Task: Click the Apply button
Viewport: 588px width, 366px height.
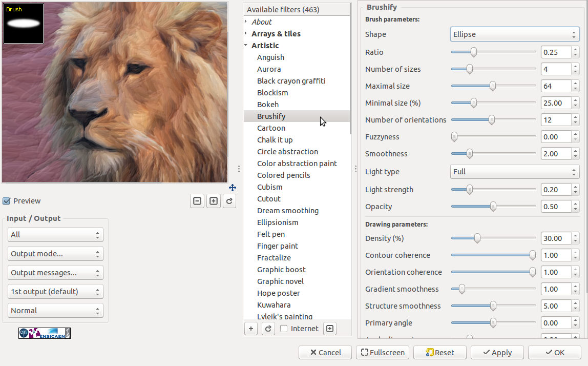Action: (x=497, y=353)
